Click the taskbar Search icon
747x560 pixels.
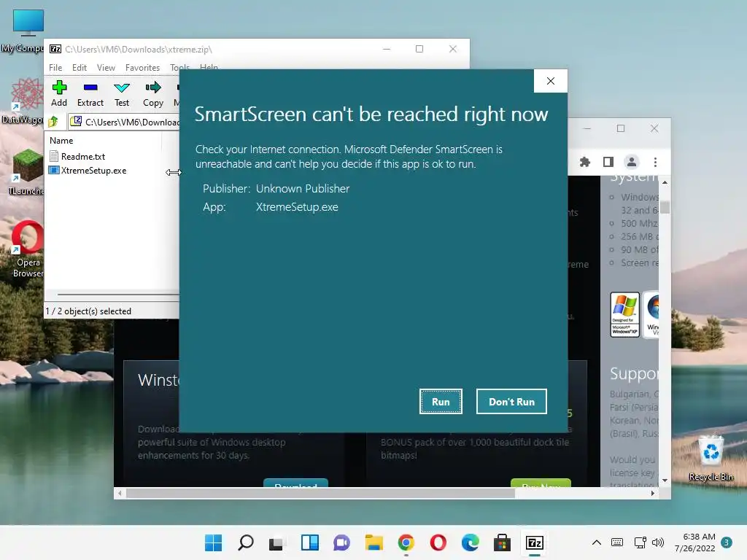click(245, 542)
